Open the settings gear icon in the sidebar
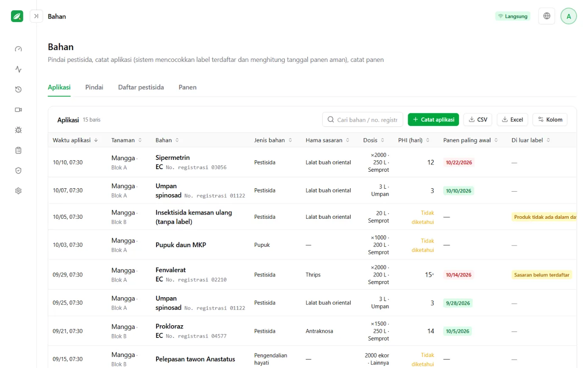The height and width of the screenshot is (368, 588). [x=18, y=191]
